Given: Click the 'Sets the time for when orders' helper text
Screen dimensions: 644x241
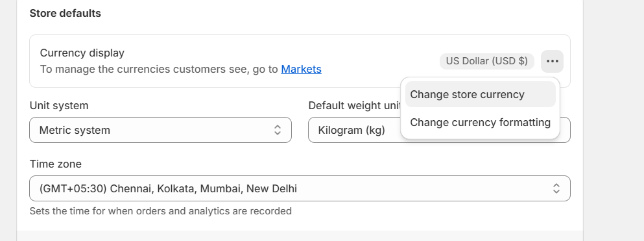Looking at the screenshot, I should coord(161,211).
